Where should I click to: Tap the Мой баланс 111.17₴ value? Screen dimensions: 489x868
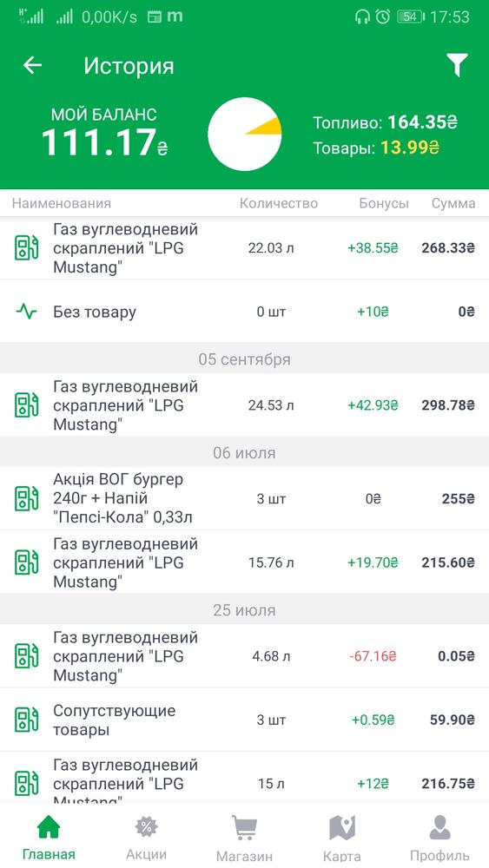coord(105,142)
